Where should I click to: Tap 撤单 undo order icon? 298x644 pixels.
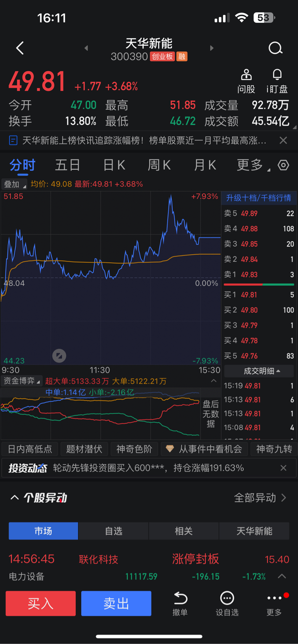coord(180,603)
